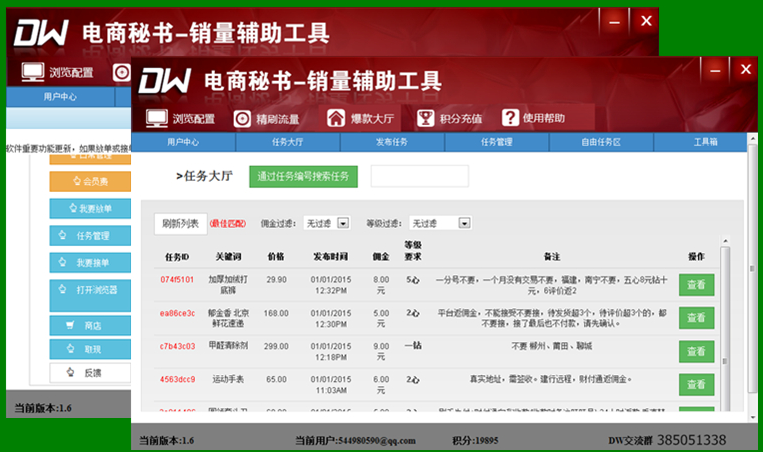Click 当前版本:1.6 in front window
Image resolution: width=763 pixels, height=452 pixels.
point(166,441)
